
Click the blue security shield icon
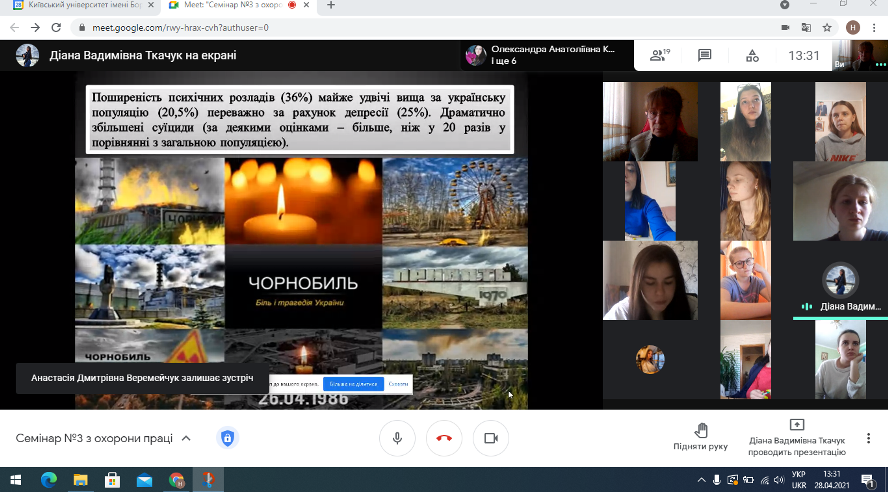coord(228,438)
